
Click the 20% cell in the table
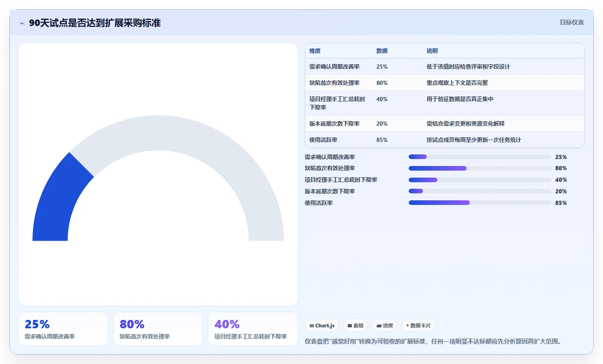point(382,124)
